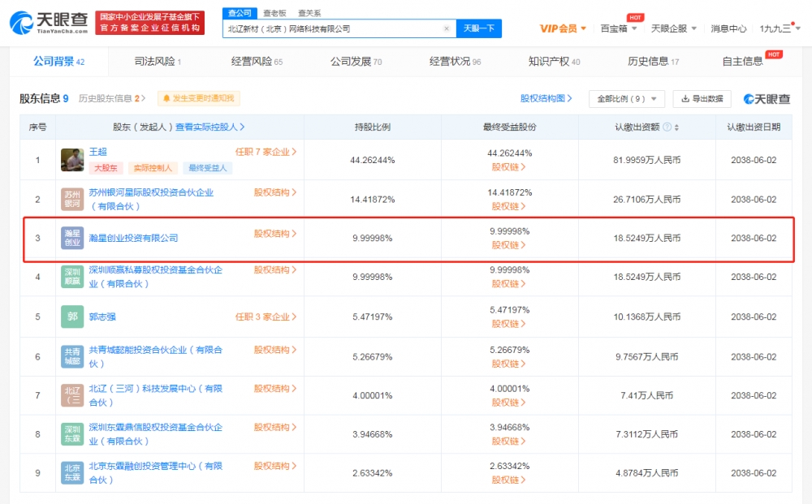Click the 发生变更时通知我 bell notification button
Viewport: 812px width, 504px height.
[x=198, y=98]
